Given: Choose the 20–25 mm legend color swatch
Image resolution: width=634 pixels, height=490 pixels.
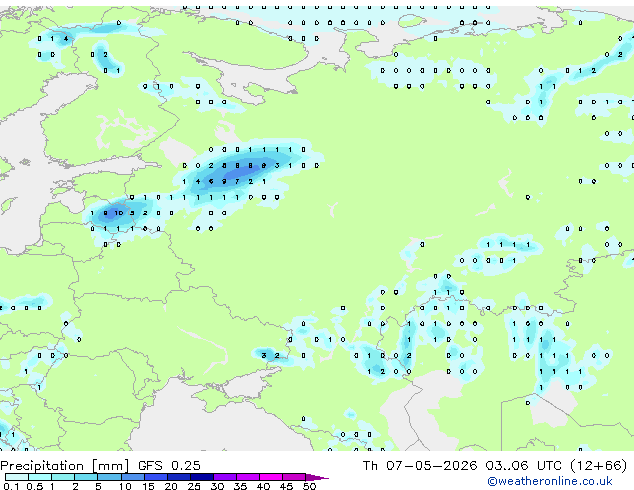Looking at the screenshot, I should coord(178,477).
